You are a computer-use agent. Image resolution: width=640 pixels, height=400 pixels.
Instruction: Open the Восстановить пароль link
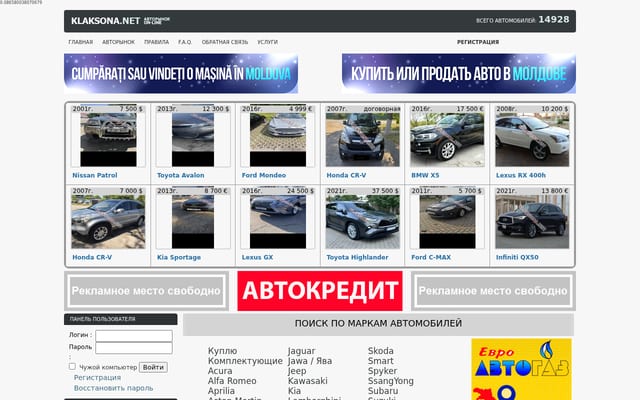click(x=113, y=388)
